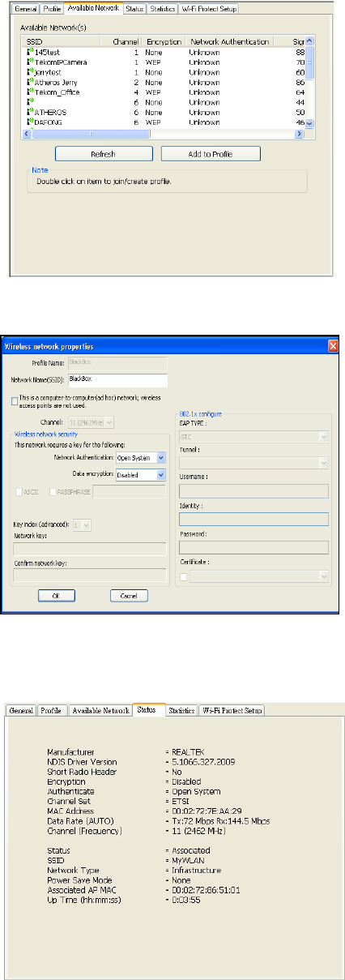Select the TekomIPCamera network icon
The image size is (345, 980).
click(x=29, y=62)
